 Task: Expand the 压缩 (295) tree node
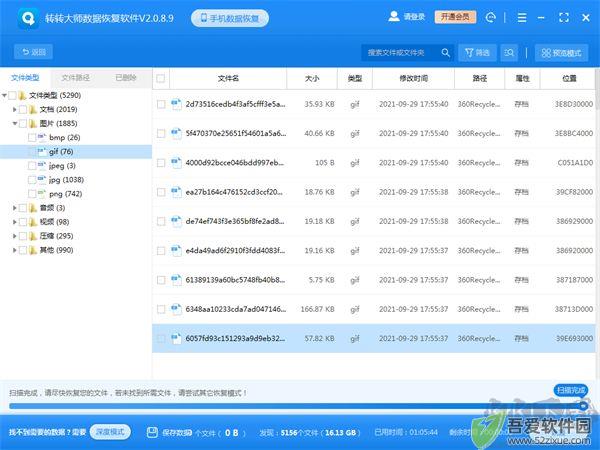click(15, 236)
